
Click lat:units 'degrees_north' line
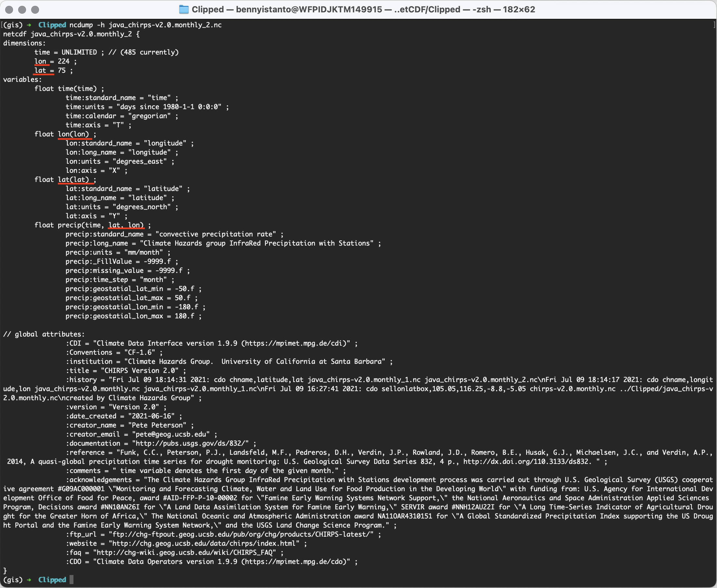(122, 207)
